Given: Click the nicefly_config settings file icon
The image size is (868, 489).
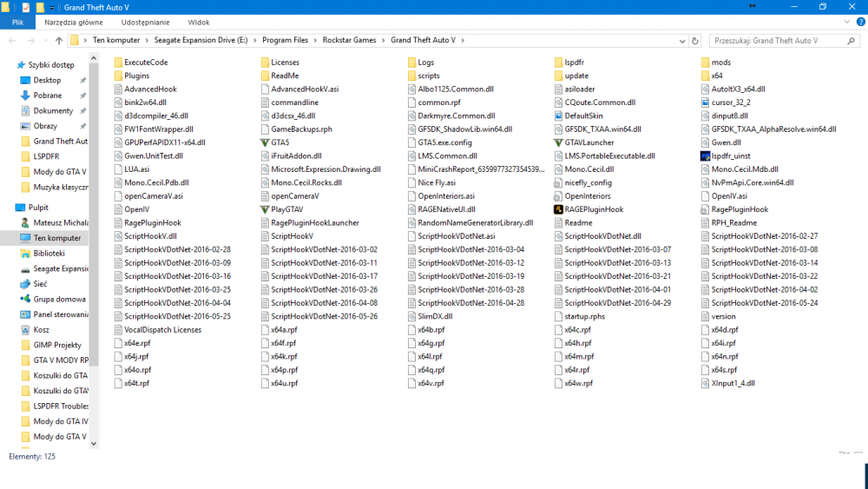Looking at the screenshot, I should (558, 182).
